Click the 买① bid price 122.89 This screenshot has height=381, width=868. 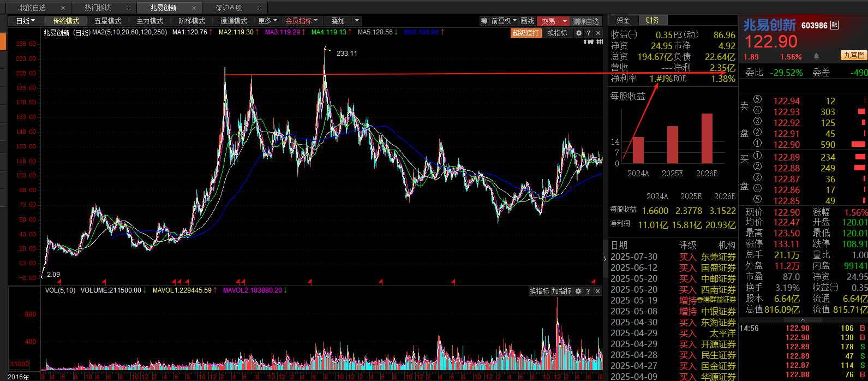[x=787, y=157]
